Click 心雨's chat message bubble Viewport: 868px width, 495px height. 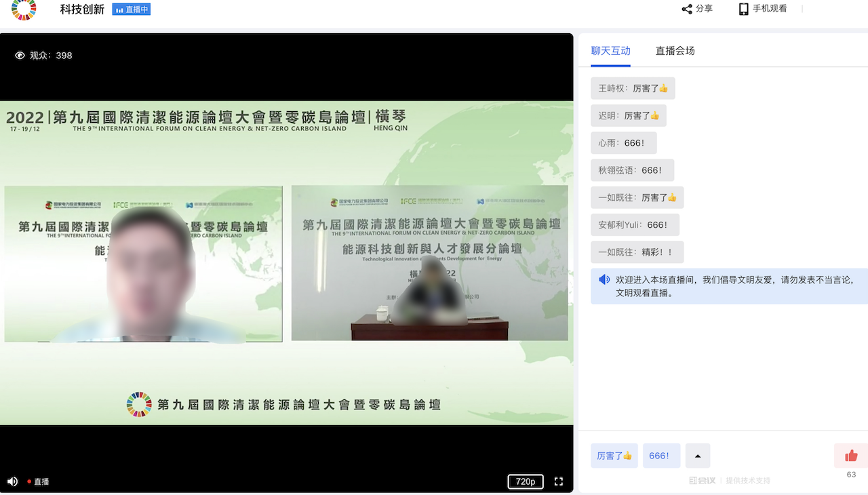(x=623, y=142)
